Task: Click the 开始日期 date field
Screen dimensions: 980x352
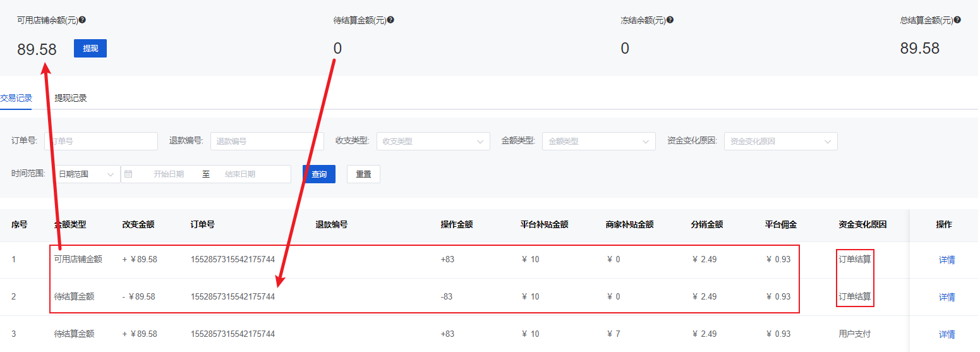Action: pos(169,174)
